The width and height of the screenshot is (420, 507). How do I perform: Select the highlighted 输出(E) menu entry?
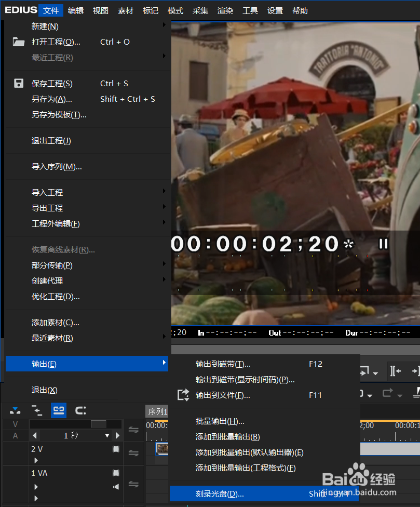click(x=87, y=364)
